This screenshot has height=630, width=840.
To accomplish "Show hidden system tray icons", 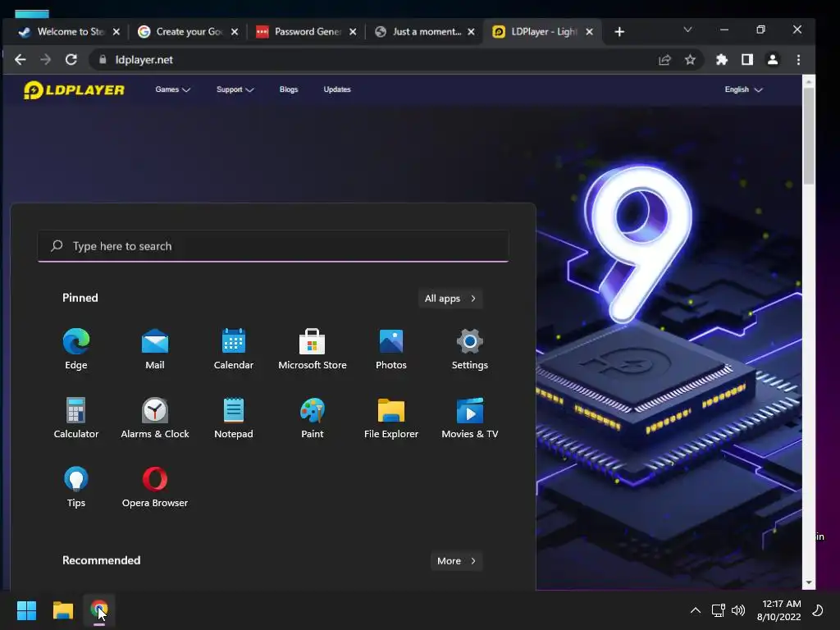I will (x=696, y=610).
